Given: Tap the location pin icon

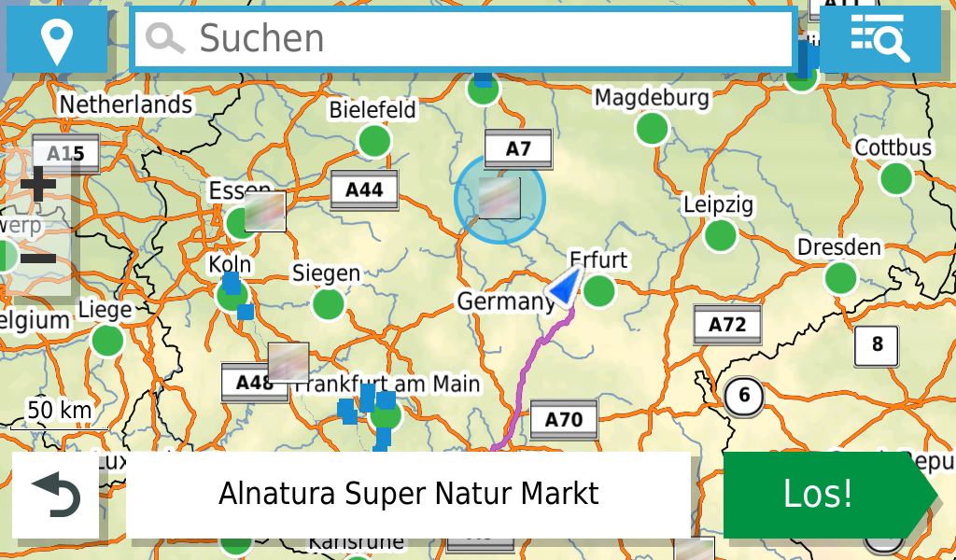Looking at the screenshot, I should tap(57, 39).
